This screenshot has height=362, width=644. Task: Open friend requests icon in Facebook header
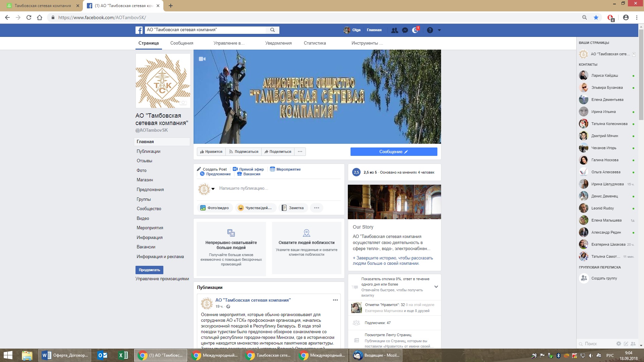pos(394,30)
